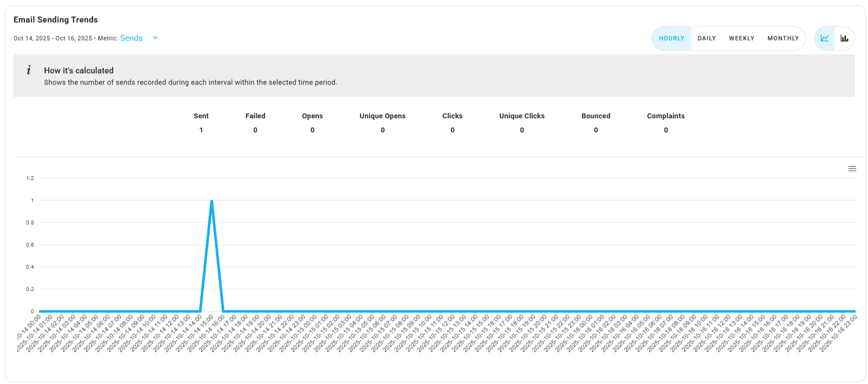Click the Unique Clicks statistic label
Image resolution: width=868 pixels, height=384 pixels.
click(521, 116)
